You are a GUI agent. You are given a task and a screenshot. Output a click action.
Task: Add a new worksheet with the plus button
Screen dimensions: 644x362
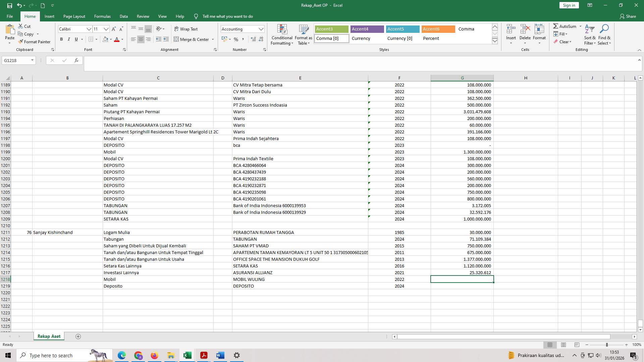(x=78, y=336)
